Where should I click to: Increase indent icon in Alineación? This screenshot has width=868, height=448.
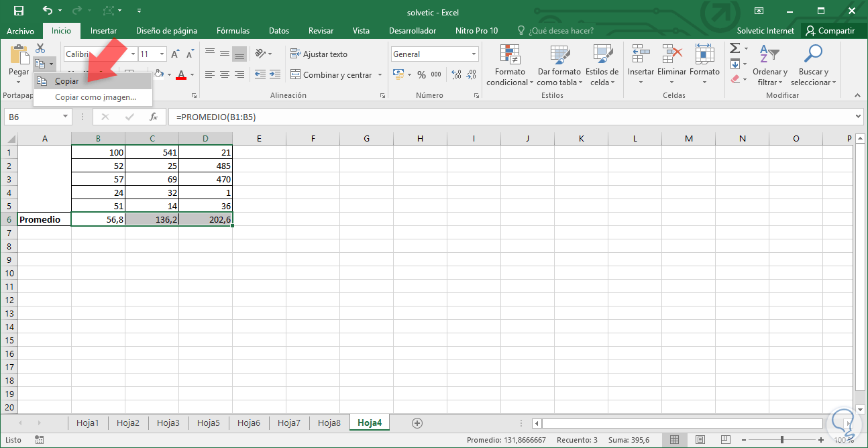275,74
